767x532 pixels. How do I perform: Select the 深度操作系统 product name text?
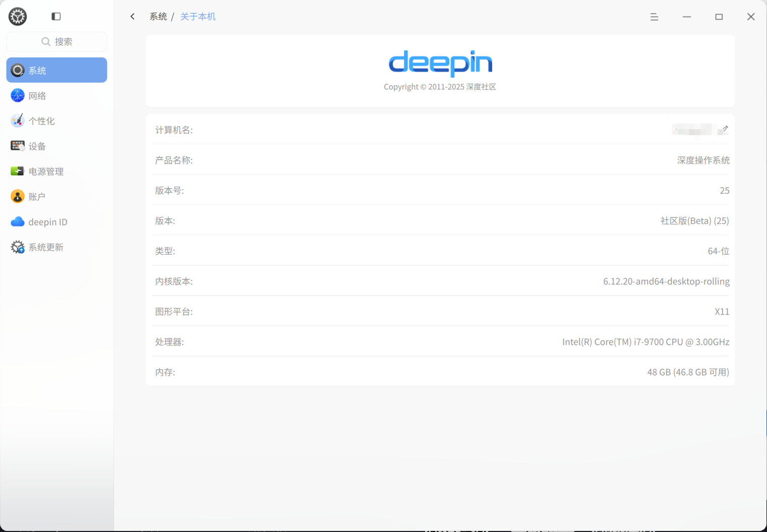click(x=703, y=160)
